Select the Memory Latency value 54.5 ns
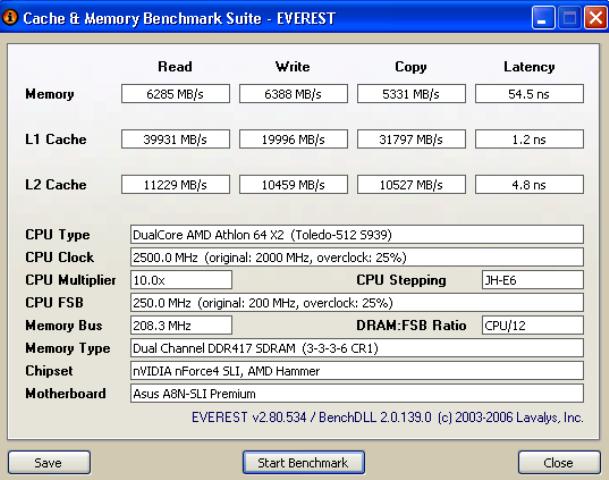Screen dimensions: 609x480 (529, 94)
